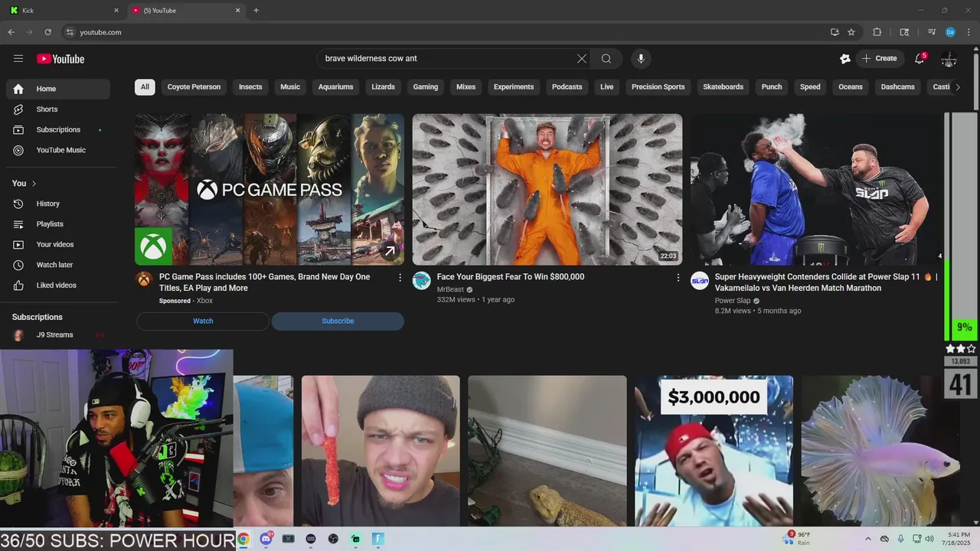Open OBS from the taskbar
This screenshot has height=551, width=980.
(333, 539)
